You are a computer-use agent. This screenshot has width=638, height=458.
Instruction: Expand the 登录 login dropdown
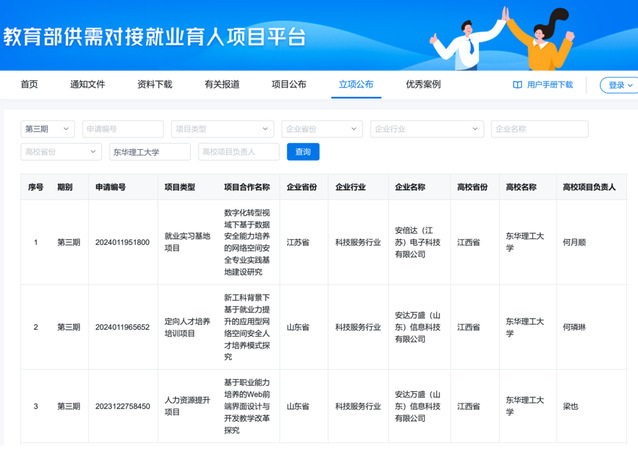[x=617, y=86]
